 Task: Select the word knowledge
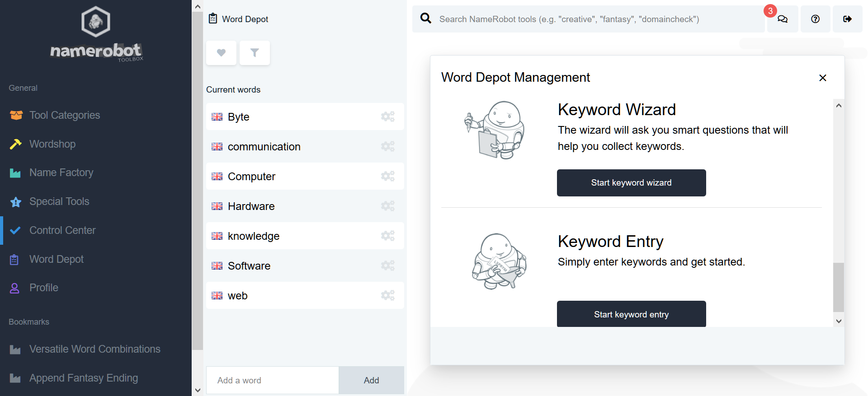pyautogui.click(x=254, y=236)
